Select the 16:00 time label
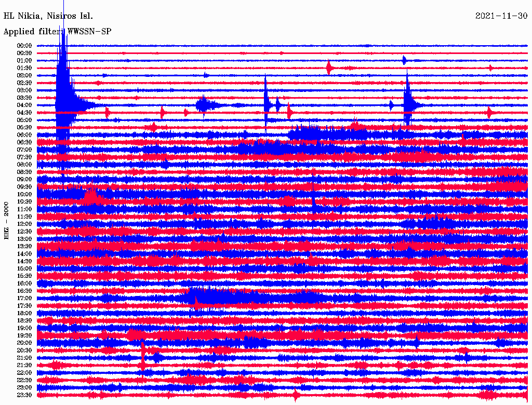This screenshot has height=405, width=532. coord(24,283)
